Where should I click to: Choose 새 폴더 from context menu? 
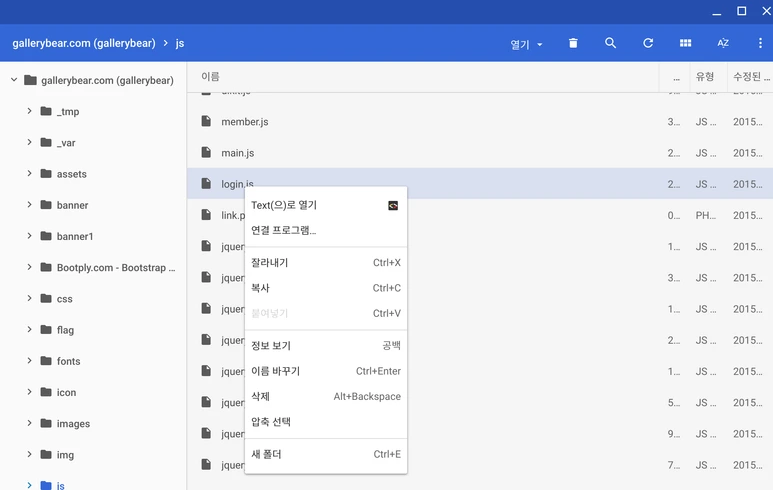click(326, 455)
